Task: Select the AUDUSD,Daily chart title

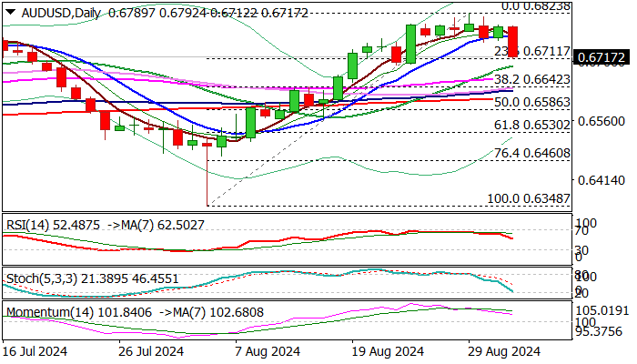Action: pyautogui.click(x=61, y=14)
